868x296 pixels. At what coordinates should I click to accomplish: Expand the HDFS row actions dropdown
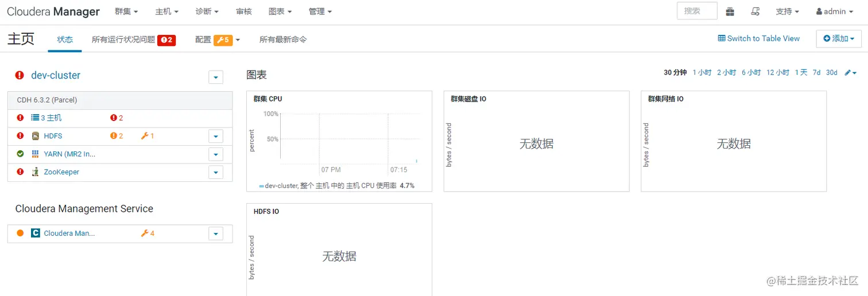pos(216,137)
